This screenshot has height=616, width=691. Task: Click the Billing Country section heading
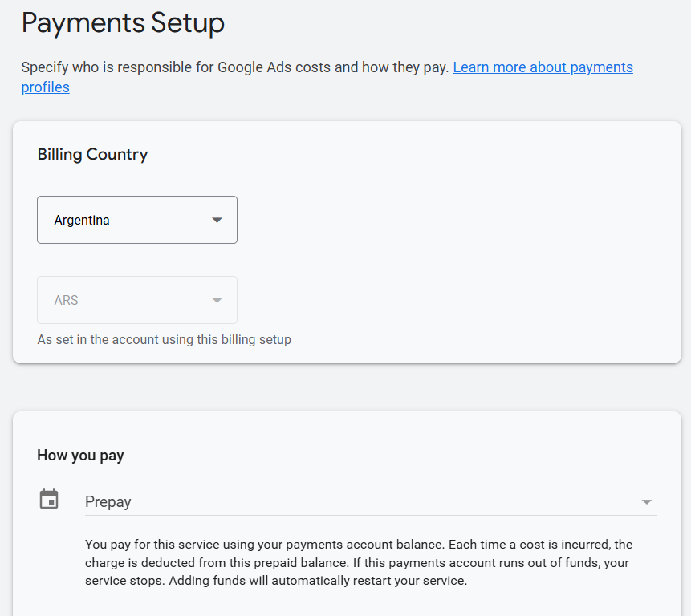pos(92,155)
